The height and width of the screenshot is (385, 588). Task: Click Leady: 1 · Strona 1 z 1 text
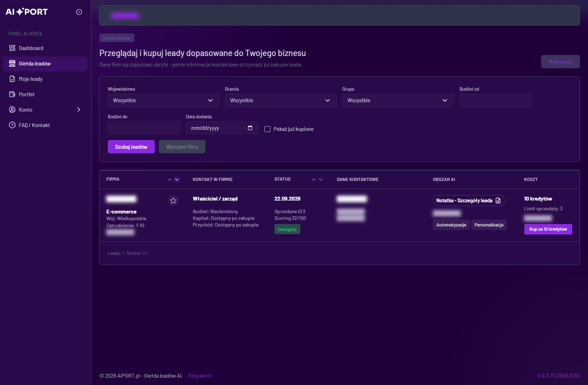pos(128,253)
